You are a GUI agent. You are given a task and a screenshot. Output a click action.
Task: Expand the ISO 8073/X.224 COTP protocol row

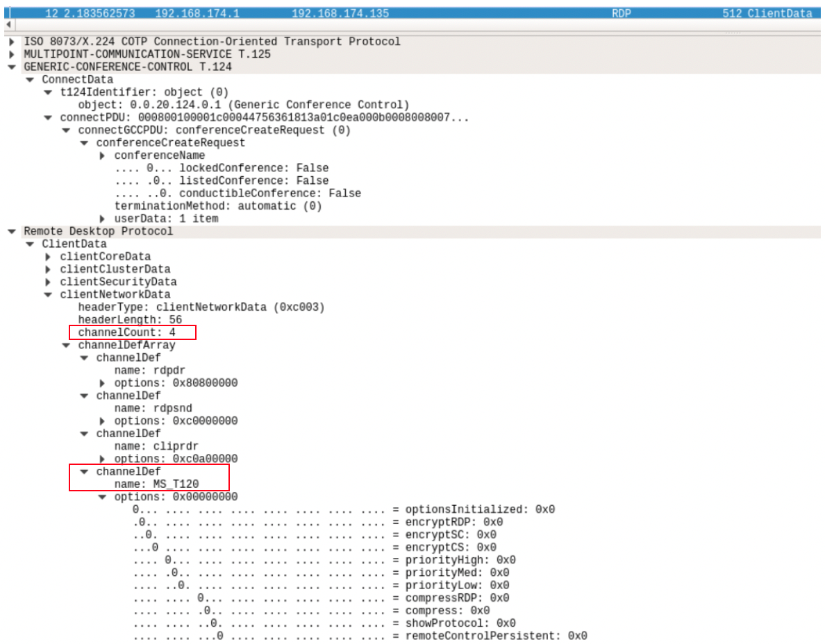pos(12,42)
